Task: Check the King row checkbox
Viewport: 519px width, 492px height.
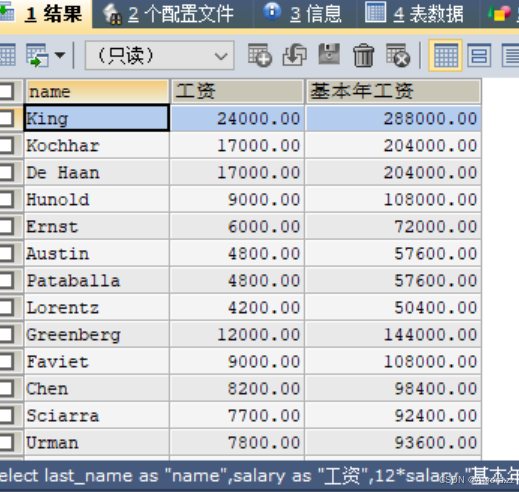Action: (7, 118)
